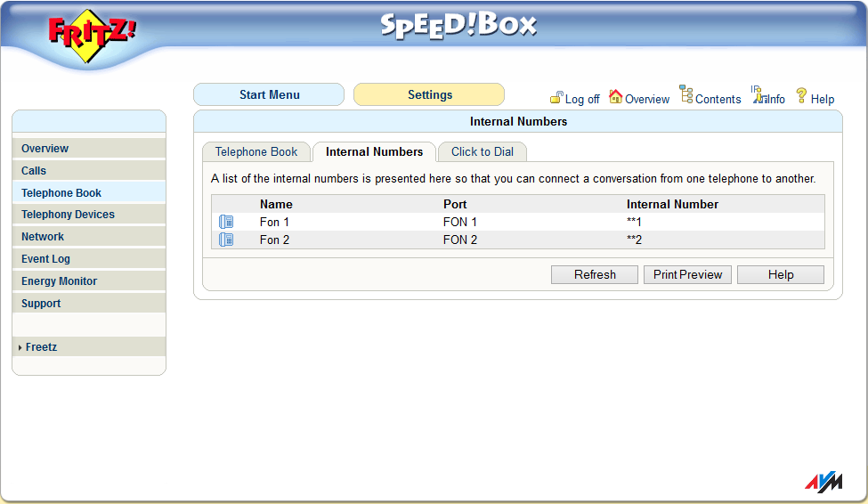868x504 pixels.
Task: Click the Info icon in the header
Action: coord(758,95)
